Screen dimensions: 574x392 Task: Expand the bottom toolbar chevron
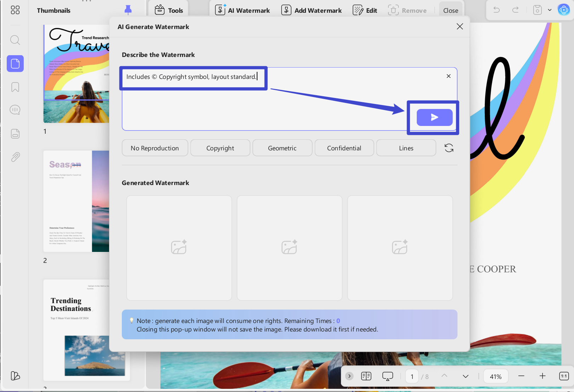tap(349, 376)
